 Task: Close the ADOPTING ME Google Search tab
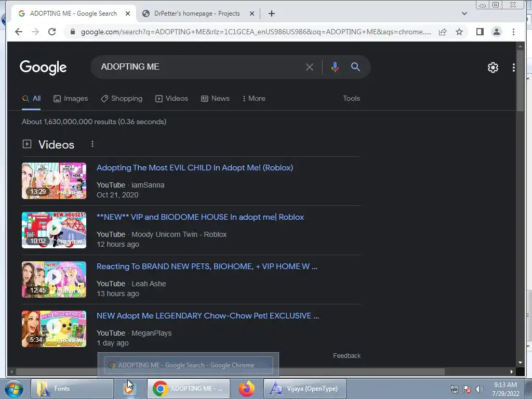pyautogui.click(x=128, y=14)
